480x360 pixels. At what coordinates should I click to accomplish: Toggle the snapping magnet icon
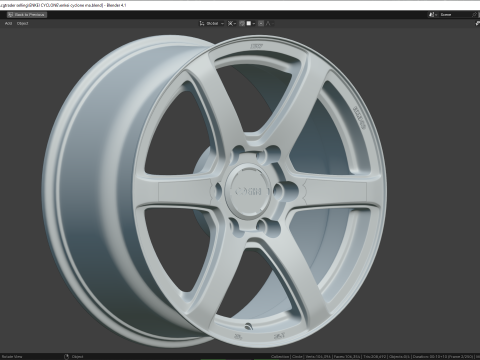click(x=242, y=23)
